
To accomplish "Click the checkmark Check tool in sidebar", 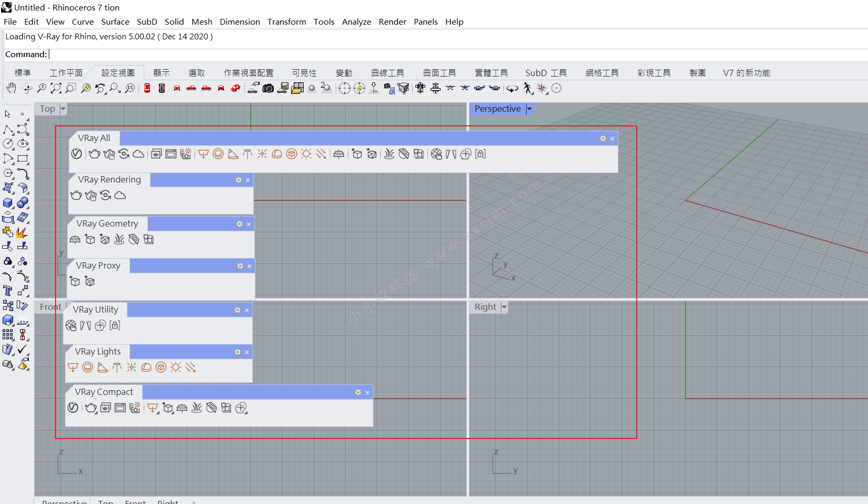I will pyautogui.click(x=23, y=349).
